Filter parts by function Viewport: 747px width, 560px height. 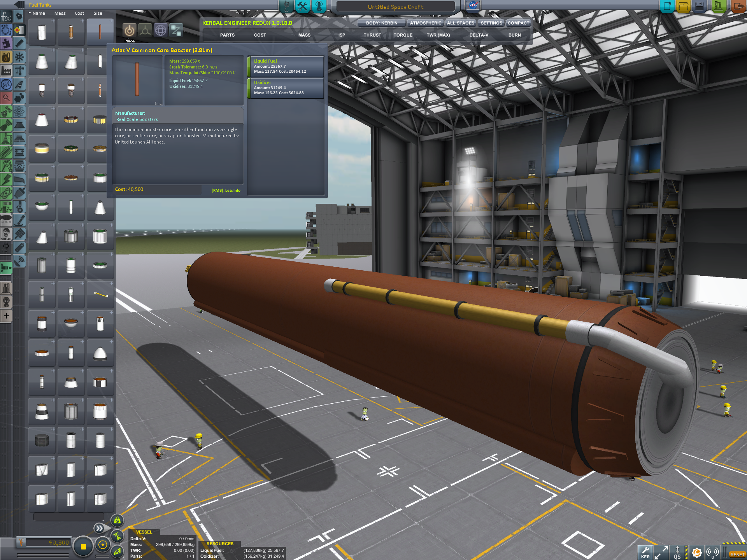point(6,17)
